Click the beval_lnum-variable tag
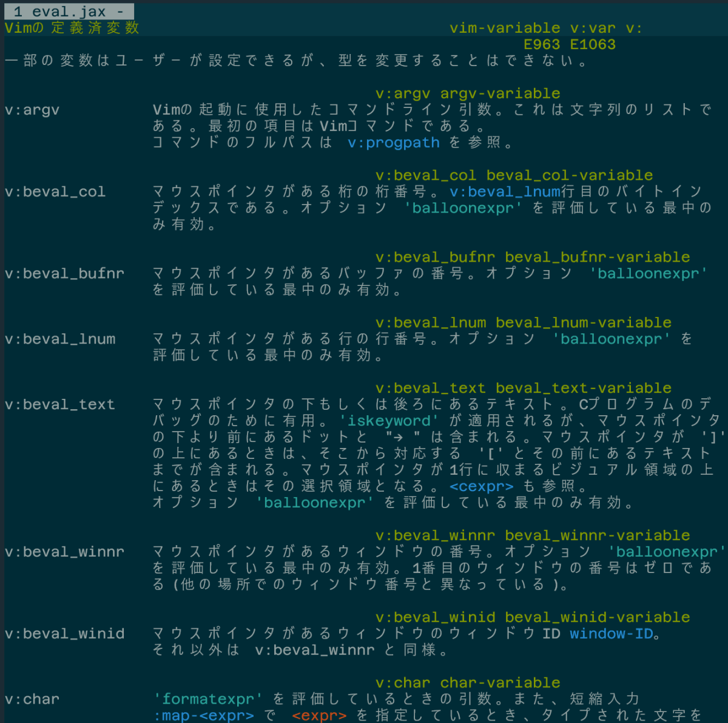This screenshot has width=728, height=723. 584,323
